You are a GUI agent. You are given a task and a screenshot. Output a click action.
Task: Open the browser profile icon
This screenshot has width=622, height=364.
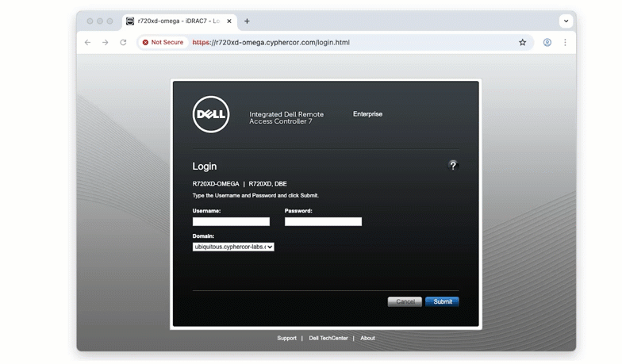coord(547,43)
